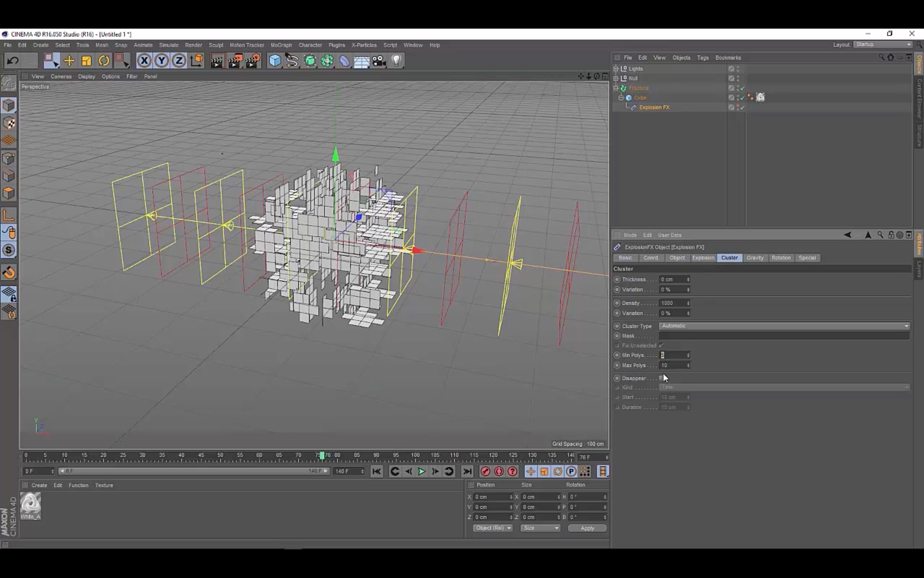Select the Move tool
This screenshot has width=924, height=578.
(x=69, y=61)
